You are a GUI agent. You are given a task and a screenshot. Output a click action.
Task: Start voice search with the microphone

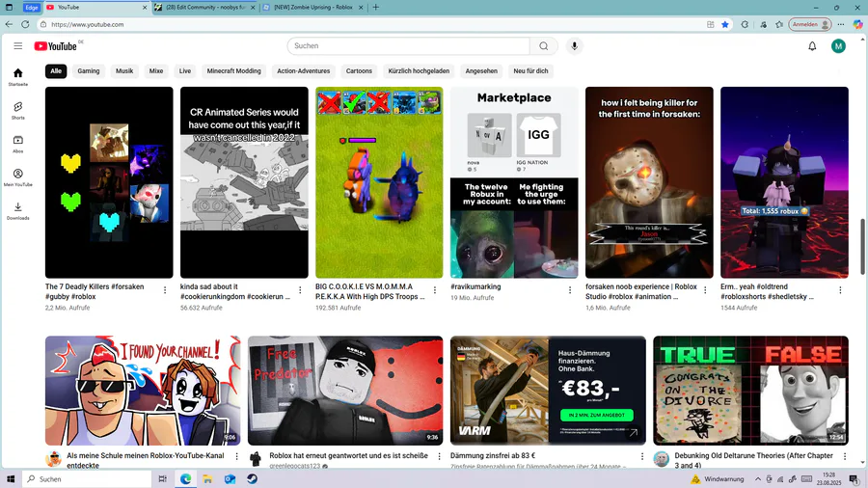574,46
